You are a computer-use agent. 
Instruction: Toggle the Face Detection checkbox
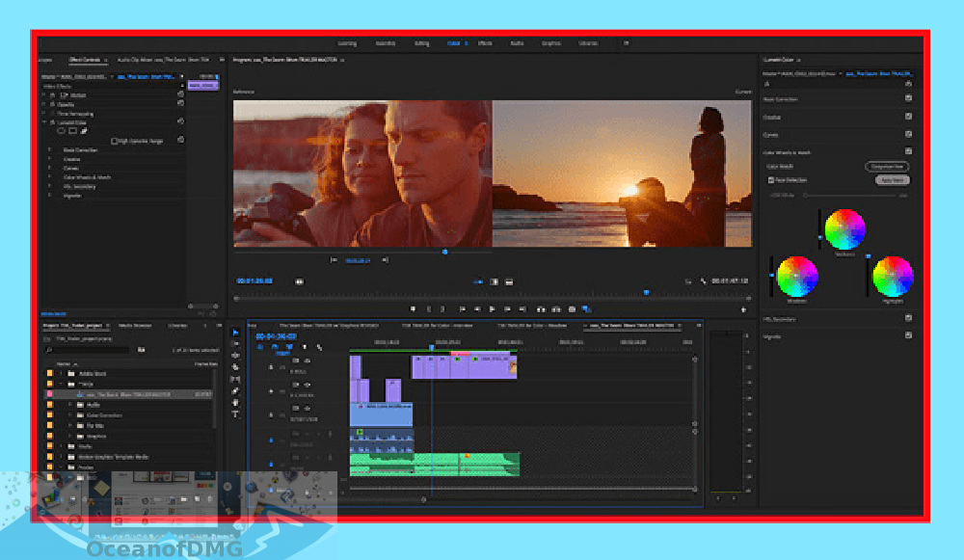coord(770,180)
